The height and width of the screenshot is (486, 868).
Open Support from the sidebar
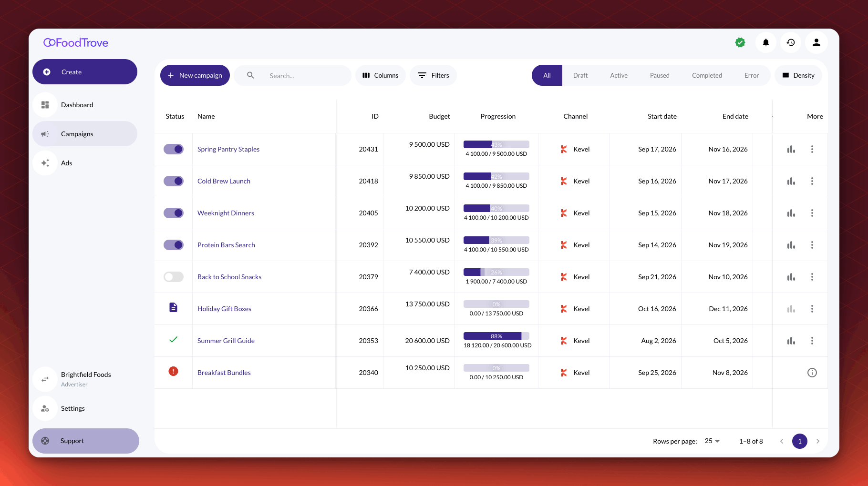point(86,441)
